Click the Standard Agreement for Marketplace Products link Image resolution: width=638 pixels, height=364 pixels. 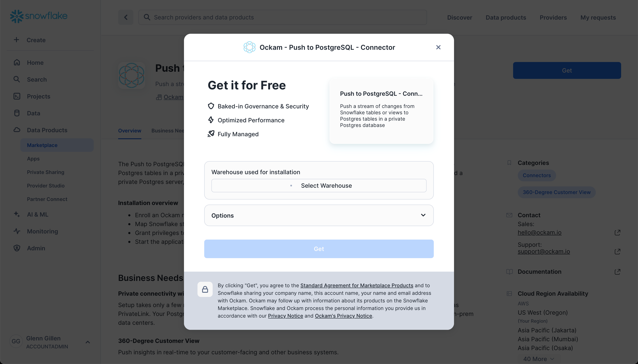click(357, 285)
